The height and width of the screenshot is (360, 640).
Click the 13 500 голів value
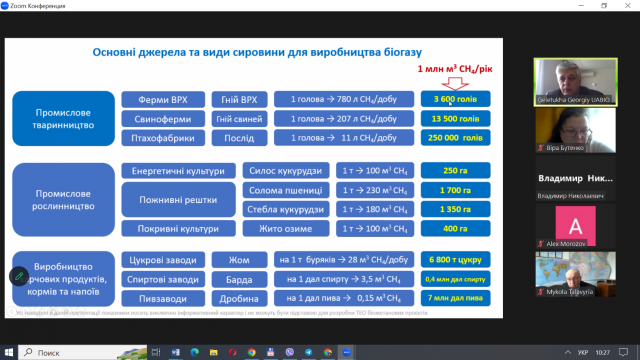tap(456, 119)
